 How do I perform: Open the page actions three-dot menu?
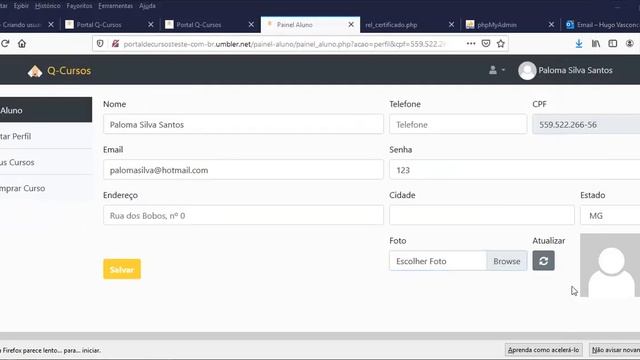click(x=471, y=43)
